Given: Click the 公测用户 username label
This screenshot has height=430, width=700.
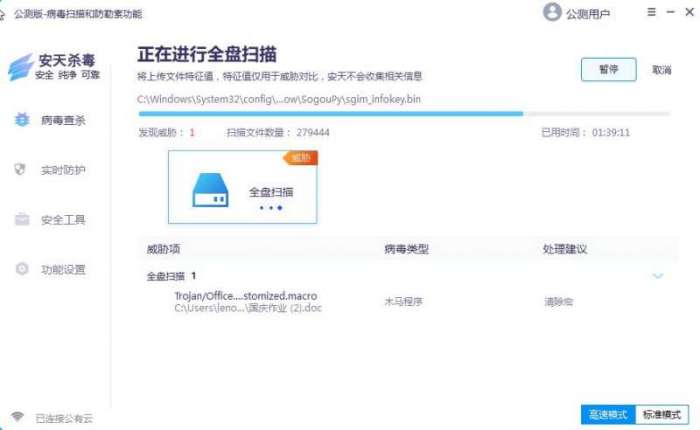Looking at the screenshot, I should coord(588,14).
